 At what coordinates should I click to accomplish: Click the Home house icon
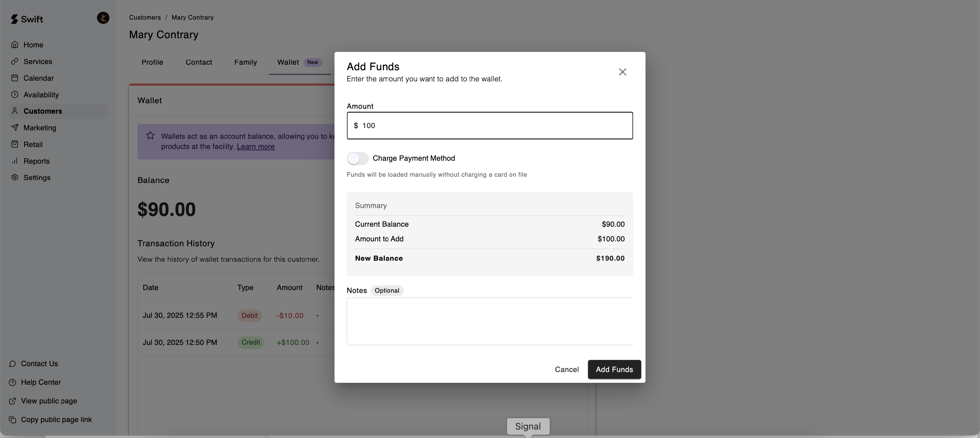coord(15,44)
